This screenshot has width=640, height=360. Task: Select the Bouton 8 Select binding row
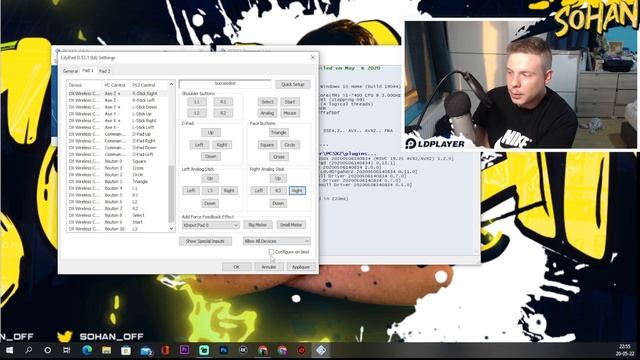(x=118, y=215)
